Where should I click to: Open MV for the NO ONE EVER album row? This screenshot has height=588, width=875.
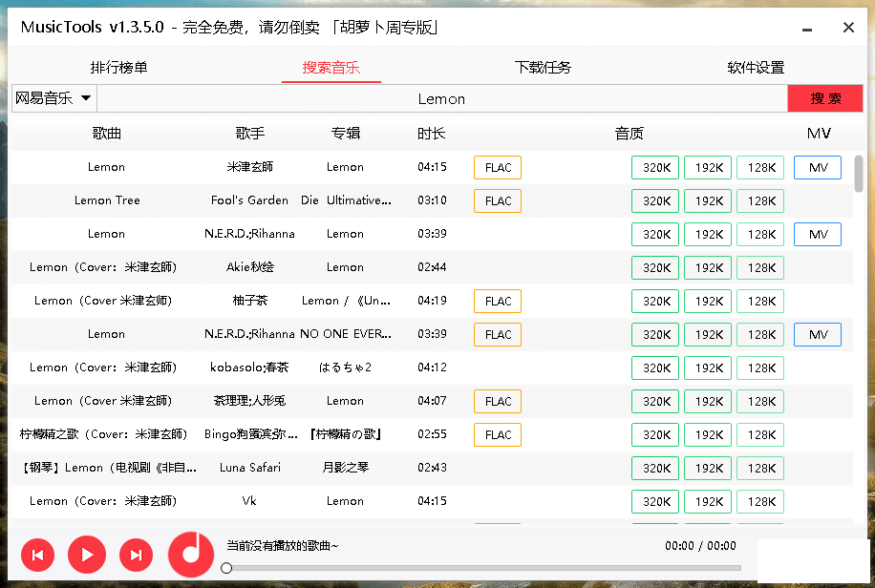click(818, 335)
